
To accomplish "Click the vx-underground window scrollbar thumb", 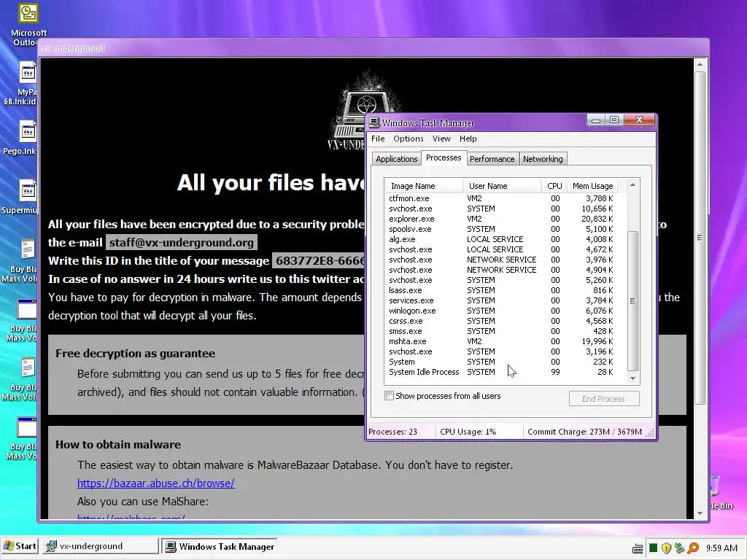I will coord(700,238).
